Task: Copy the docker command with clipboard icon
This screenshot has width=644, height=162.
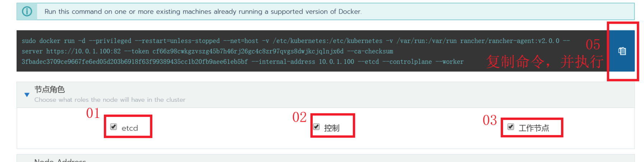Action: click(x=622, y=51)
